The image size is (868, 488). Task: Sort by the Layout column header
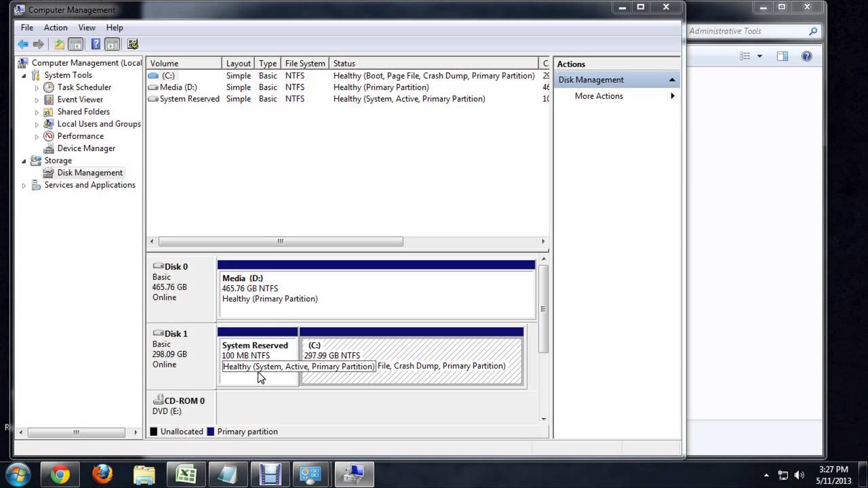[239, 64]
